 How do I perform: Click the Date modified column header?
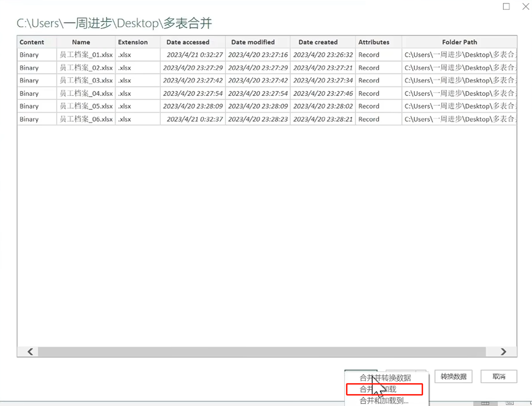pos(253,42)
